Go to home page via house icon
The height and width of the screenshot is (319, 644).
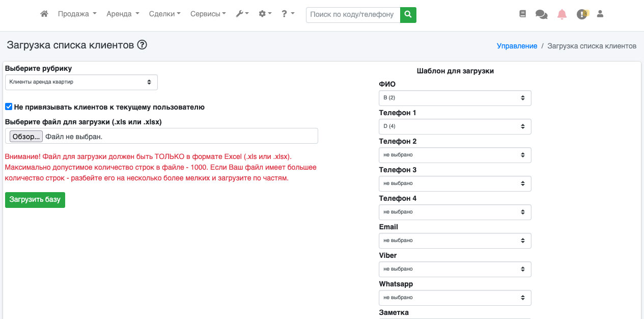pyautogui.click(x=44, y=14)
